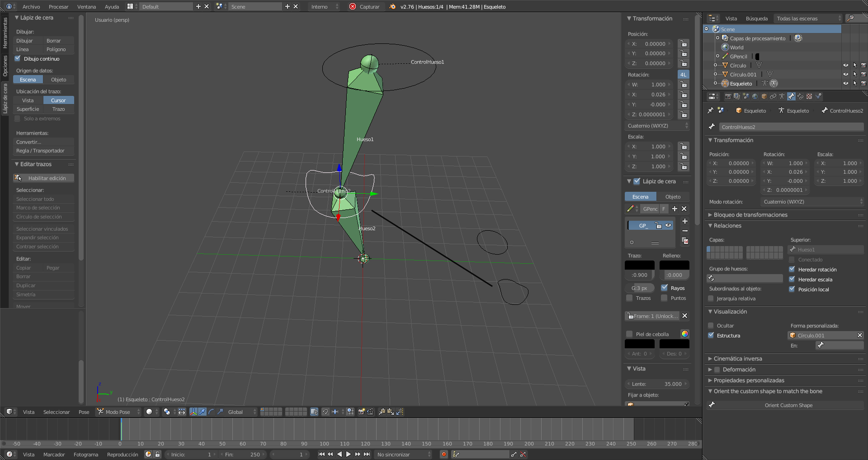The height and width of the screenshot is (460, 868).
Task: Open the Archivo menu
Action: tap(31, 7)
